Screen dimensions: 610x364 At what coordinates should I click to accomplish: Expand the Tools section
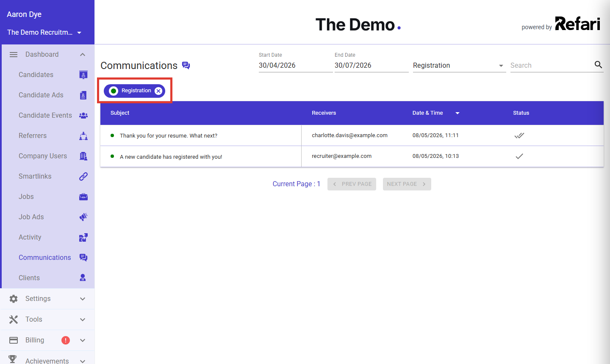[83, 320]
